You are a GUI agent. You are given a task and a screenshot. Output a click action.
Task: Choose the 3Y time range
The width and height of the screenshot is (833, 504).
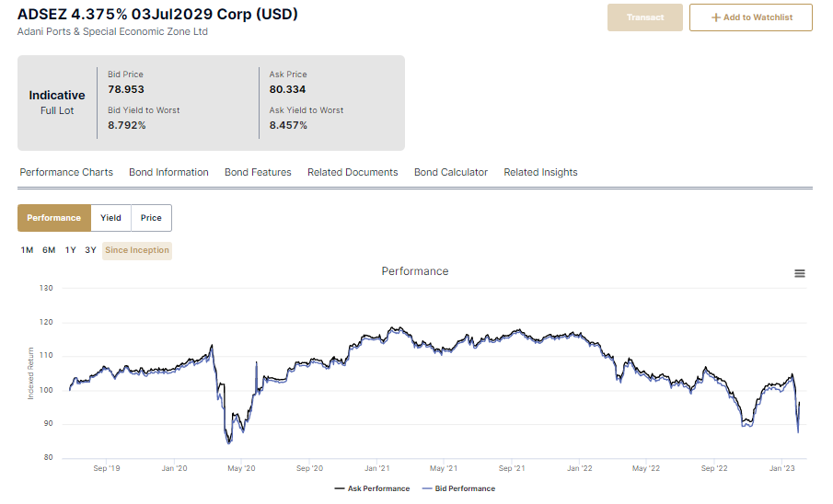pos(90,250)
